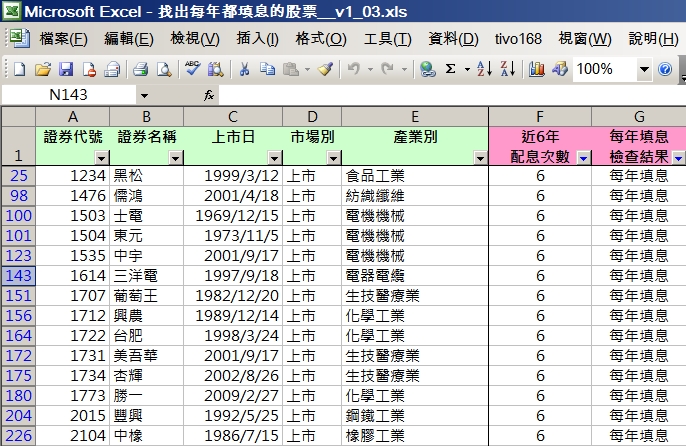686x446 pixels.
Task: Activate the Format Painter brush
Action: (326, 69)
